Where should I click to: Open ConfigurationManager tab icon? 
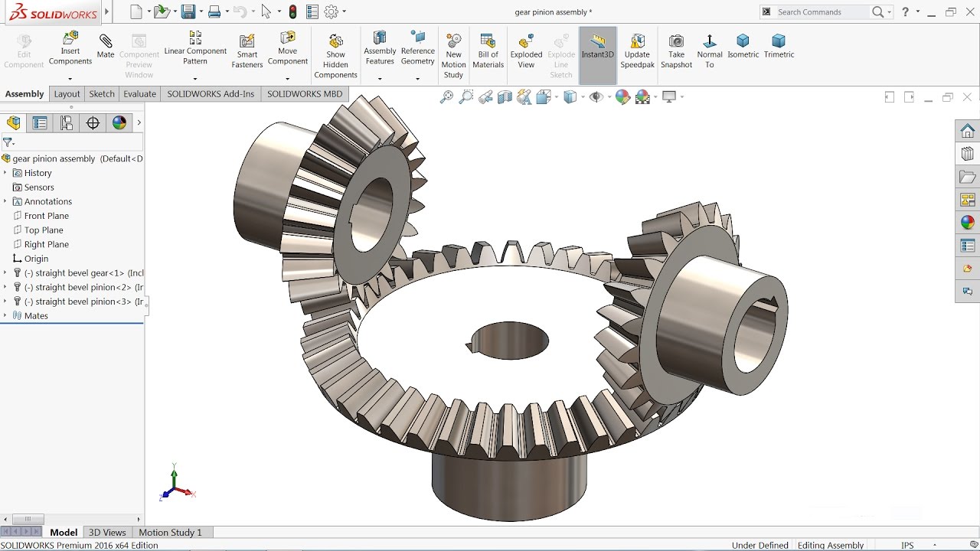[67, 122]
